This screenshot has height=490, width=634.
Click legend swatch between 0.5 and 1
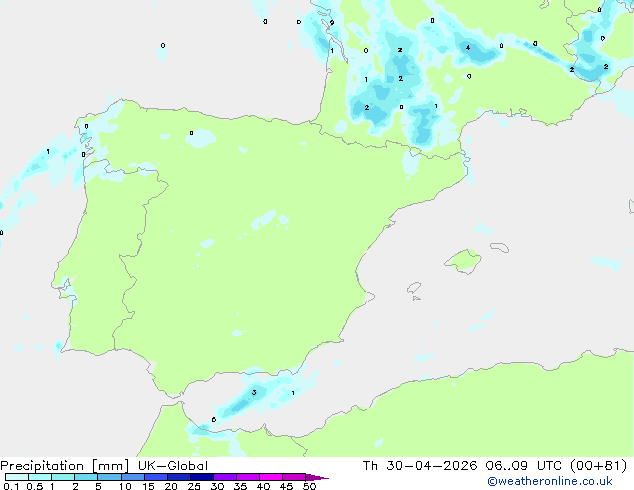(x=40, y=477)
